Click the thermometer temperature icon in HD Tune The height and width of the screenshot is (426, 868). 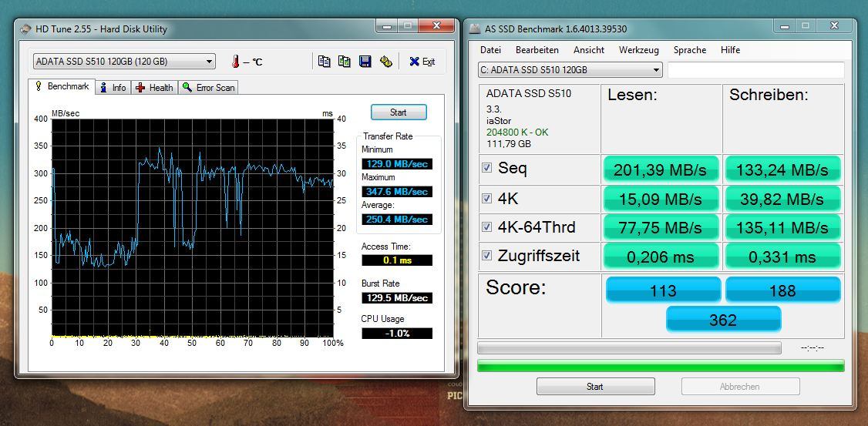point(235,62)
